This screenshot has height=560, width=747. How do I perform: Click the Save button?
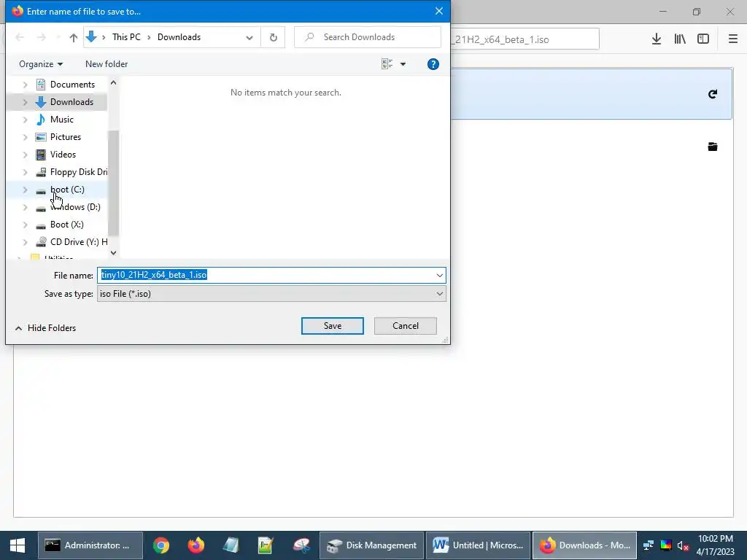pyautogui.click(x=333, y=326)
